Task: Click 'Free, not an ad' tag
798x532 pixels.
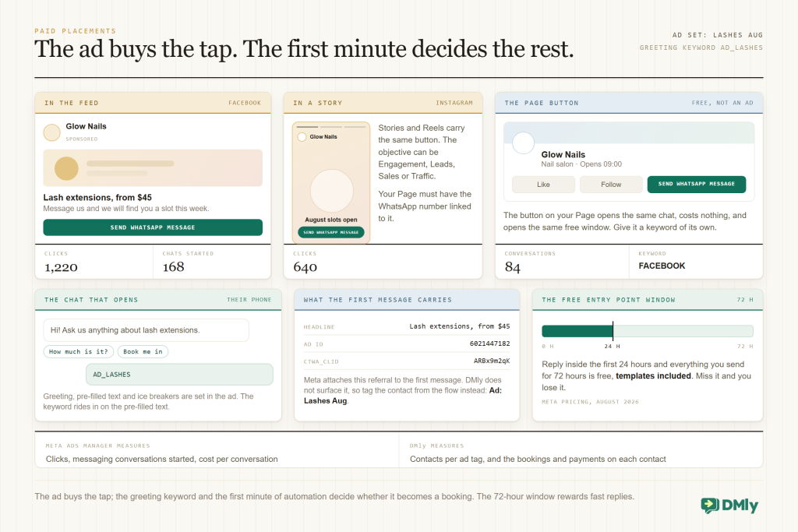Action: click(x=722, y=103)
